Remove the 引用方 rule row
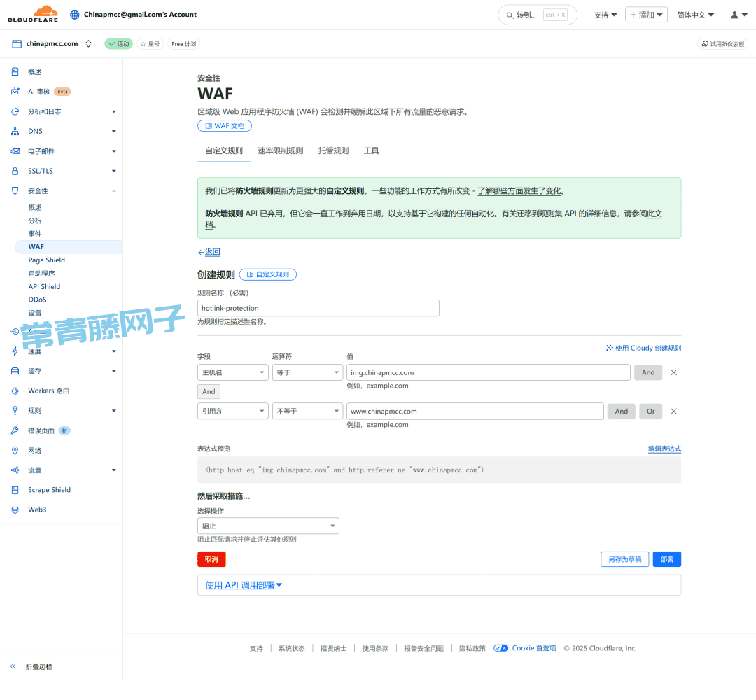Image resolution: width=756 pixels, height=700 pixels. 674,411
